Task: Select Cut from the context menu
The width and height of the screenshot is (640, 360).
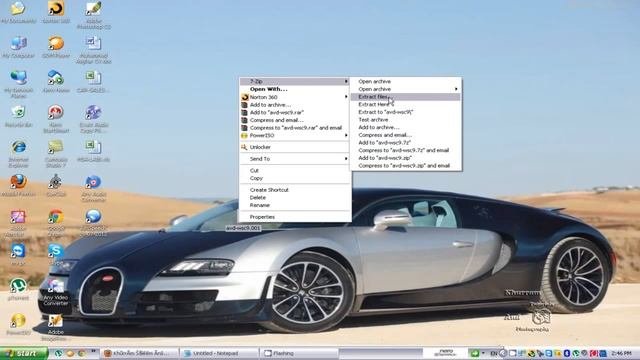Action: tap(295, 170)
